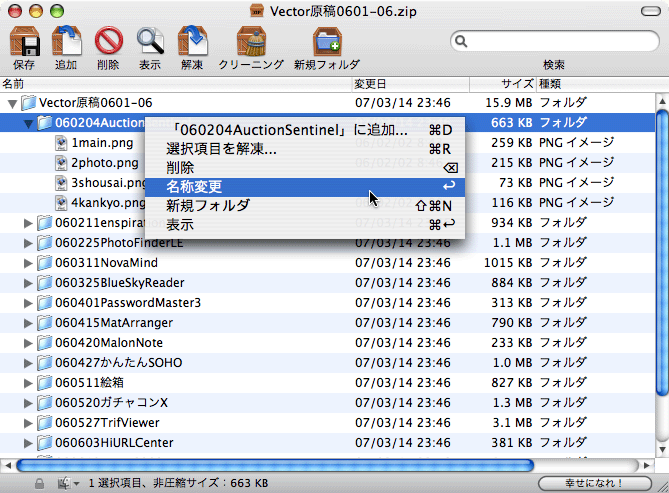This screenshot has height=493, width=669.
Task: Choose 選択項目を解凍 from context menu
Action: pos(305,149)
